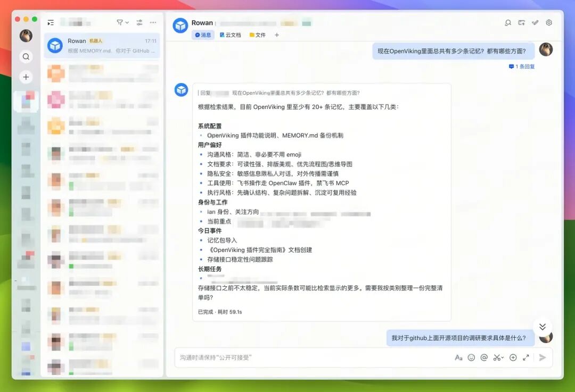This screenshot has height=392, width=575.
Task: Click bullet 记忆包导入
Action: [x=222, y=240]
